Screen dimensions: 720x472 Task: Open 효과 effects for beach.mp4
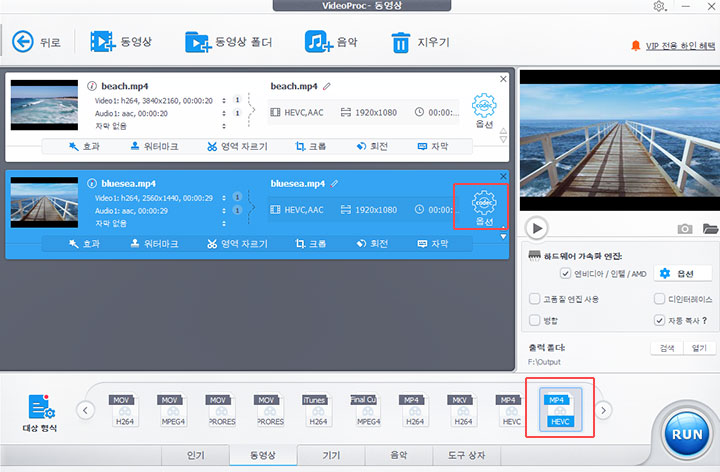(84, 146)
